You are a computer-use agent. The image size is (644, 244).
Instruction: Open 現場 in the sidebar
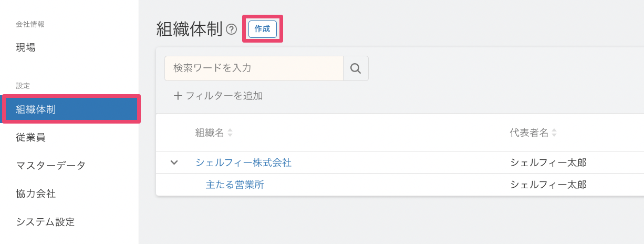(26, 47)
